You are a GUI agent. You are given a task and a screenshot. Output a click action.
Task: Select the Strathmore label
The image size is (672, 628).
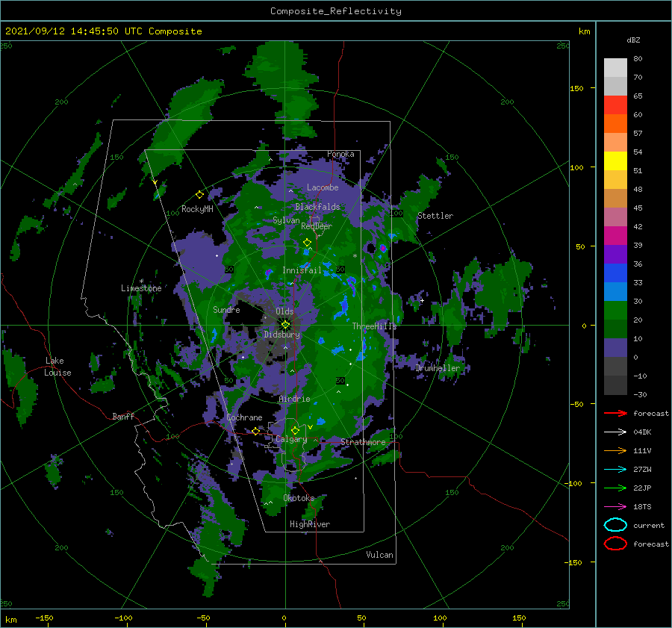point(363,442)
